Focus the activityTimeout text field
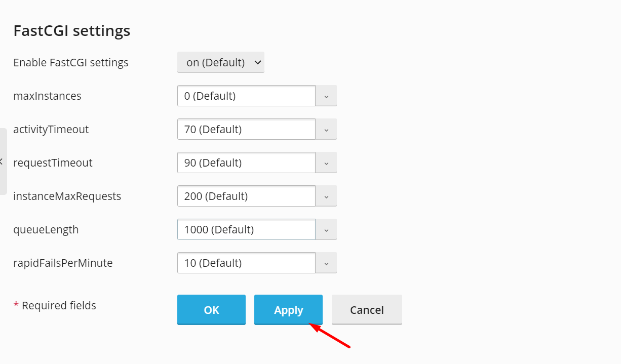Screen dimensions: 621x364 pyautogui.click(x=246, y=129)
